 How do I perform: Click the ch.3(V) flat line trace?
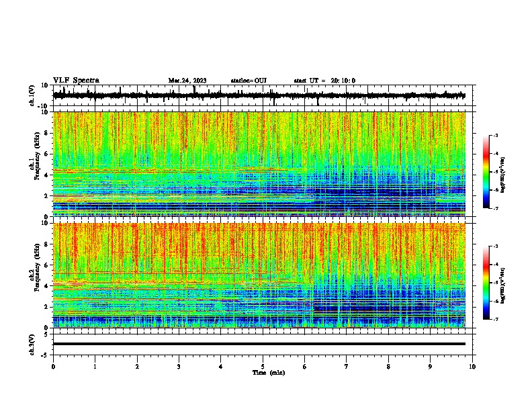click(259, 344)
